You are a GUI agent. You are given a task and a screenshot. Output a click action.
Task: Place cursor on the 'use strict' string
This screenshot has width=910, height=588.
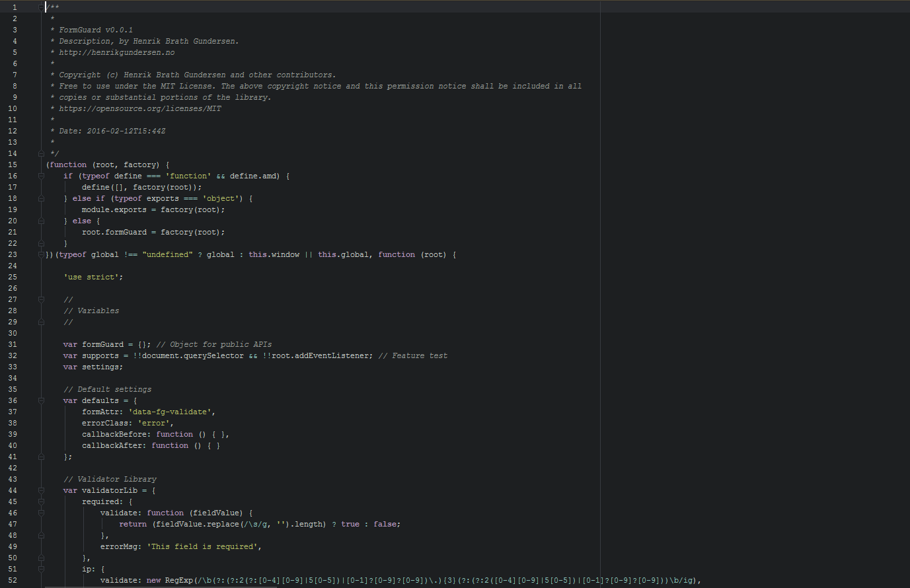pos(93,277)
